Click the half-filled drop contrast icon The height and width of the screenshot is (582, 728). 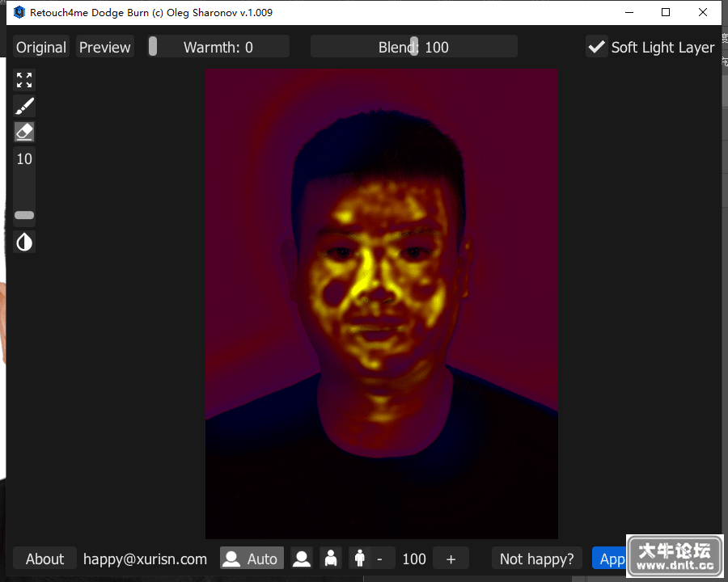(x=24, y=242)
